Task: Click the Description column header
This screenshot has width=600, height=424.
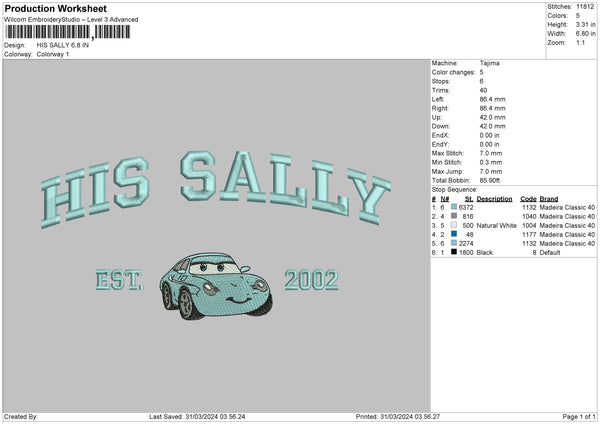Action: (x=494, y=198)
